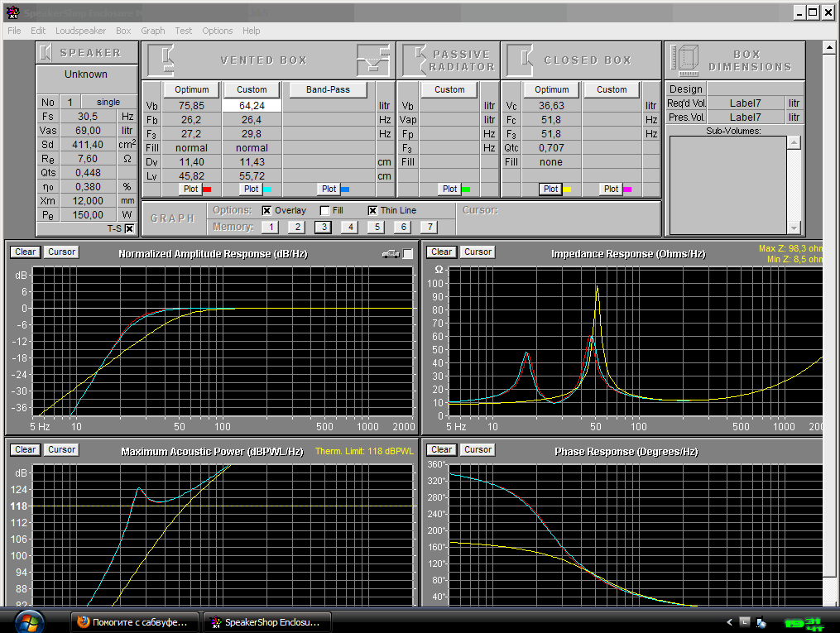The height and width of the screenshot is (633, 840).
Task: Enable the Fill graph option
Action: point(325,211)
